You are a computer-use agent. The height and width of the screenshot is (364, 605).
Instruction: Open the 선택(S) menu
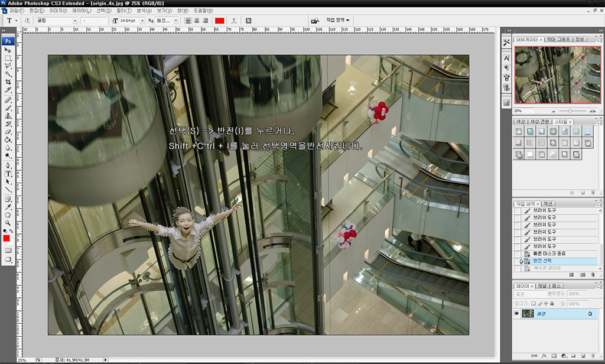coord(104,11)
